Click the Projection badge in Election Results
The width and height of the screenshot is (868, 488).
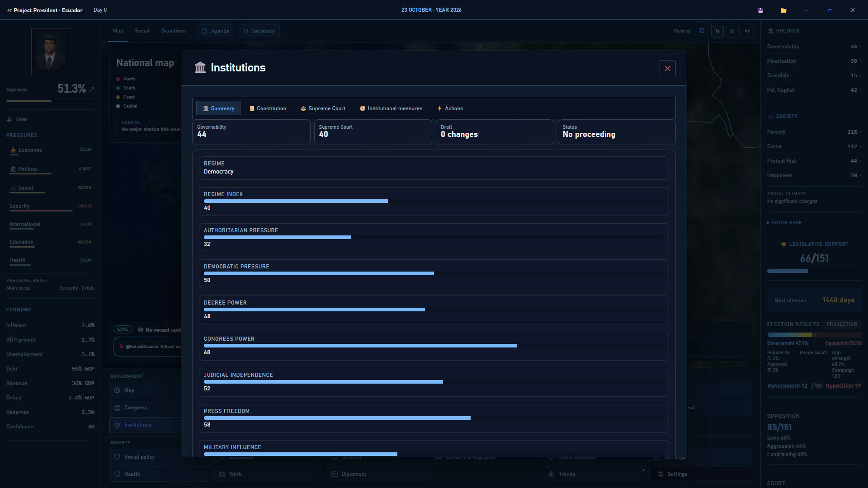[842, 324]
